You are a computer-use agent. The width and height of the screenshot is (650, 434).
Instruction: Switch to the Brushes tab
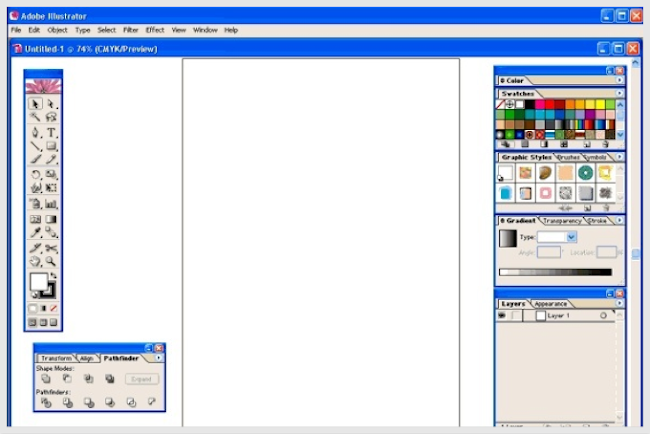click(x=568, y=158)
